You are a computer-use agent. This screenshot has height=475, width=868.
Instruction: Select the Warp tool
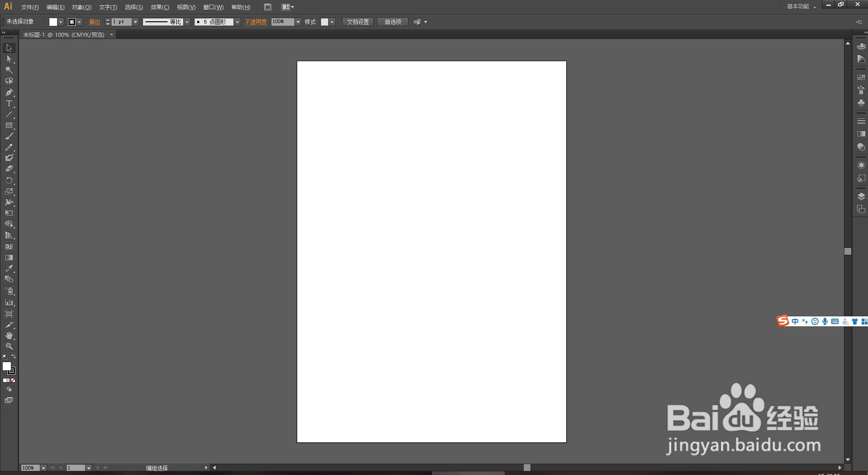(x=9, y=202)
